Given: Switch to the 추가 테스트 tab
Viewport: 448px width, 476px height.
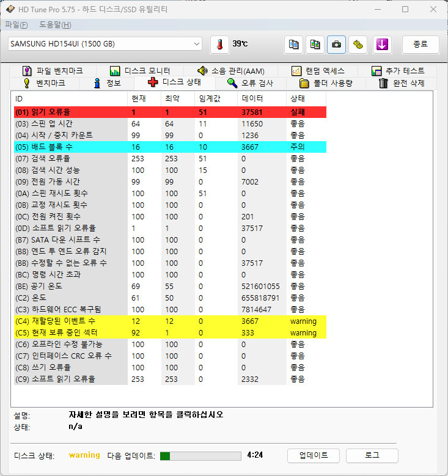Looking at the screenshot, I should pos(398,71).
